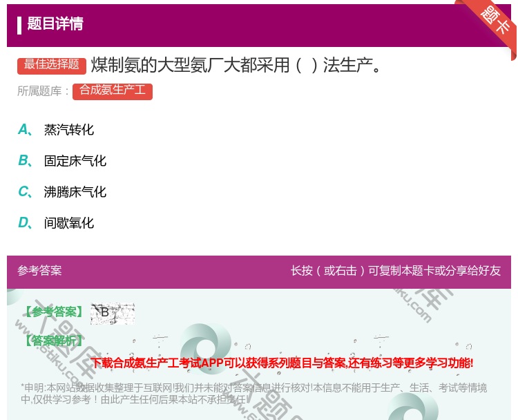Viewport: 518px width, 420px height.
Task: Click the red APP download promotion text
Action: 282,363
